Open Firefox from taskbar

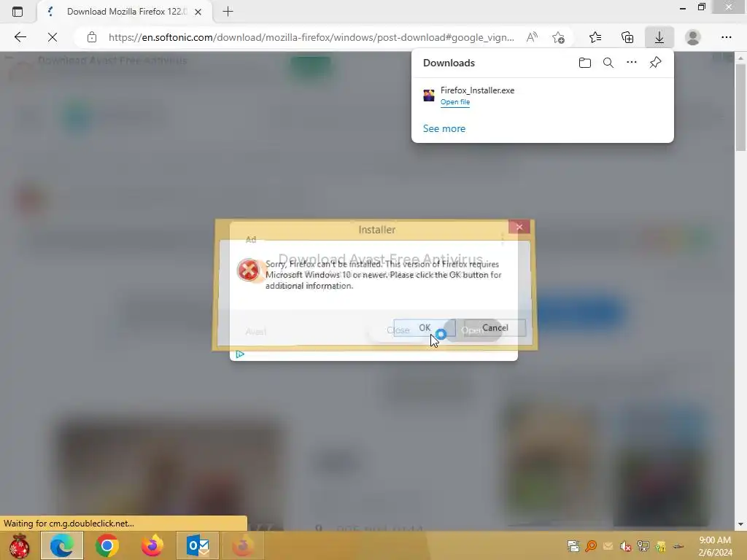(152, 545)
